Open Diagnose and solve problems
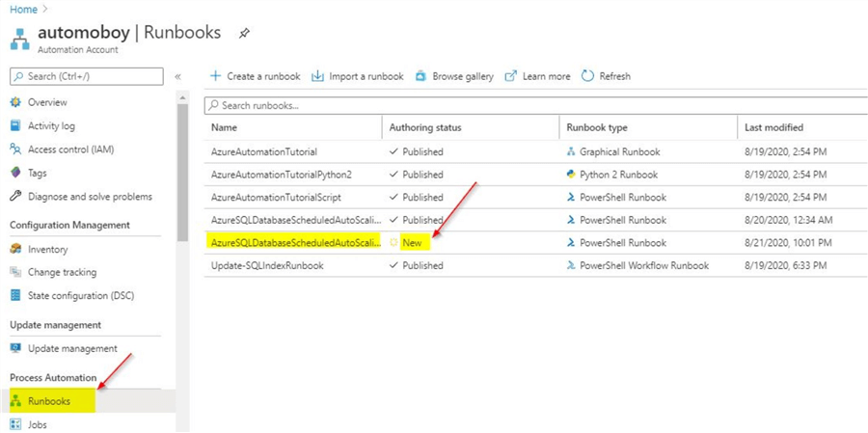Image resolution: width=868 pixels, height=433 pixels. click(x=90, y=197)
